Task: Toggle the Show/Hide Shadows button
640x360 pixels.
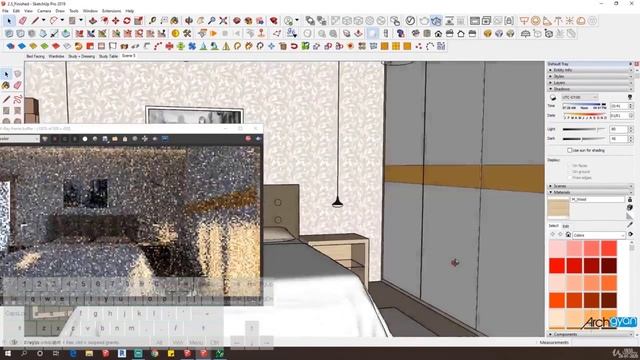Action: click(553, 98)
